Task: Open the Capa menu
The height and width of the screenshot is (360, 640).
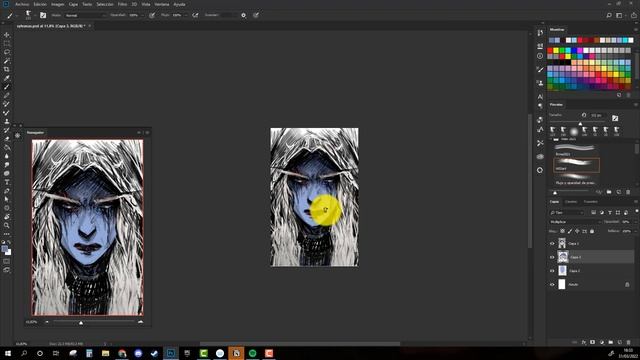Action: coord(73,4)
